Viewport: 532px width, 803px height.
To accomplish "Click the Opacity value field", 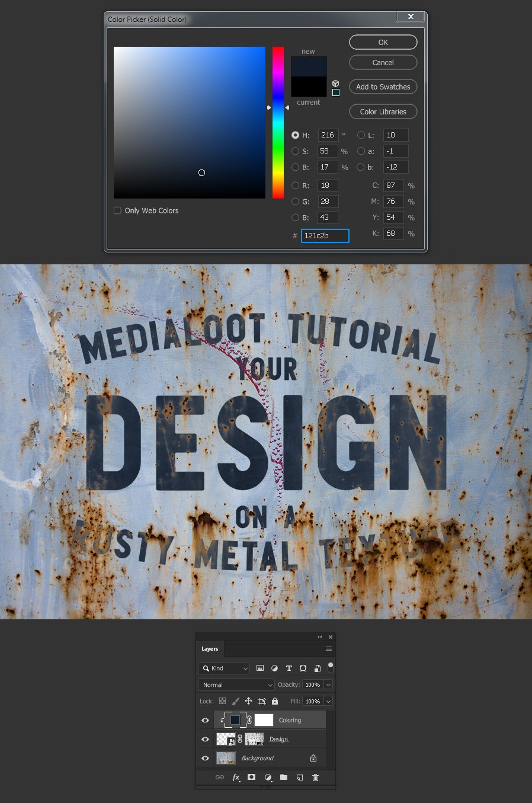I will pyautogui.click(x=312, y=684).
